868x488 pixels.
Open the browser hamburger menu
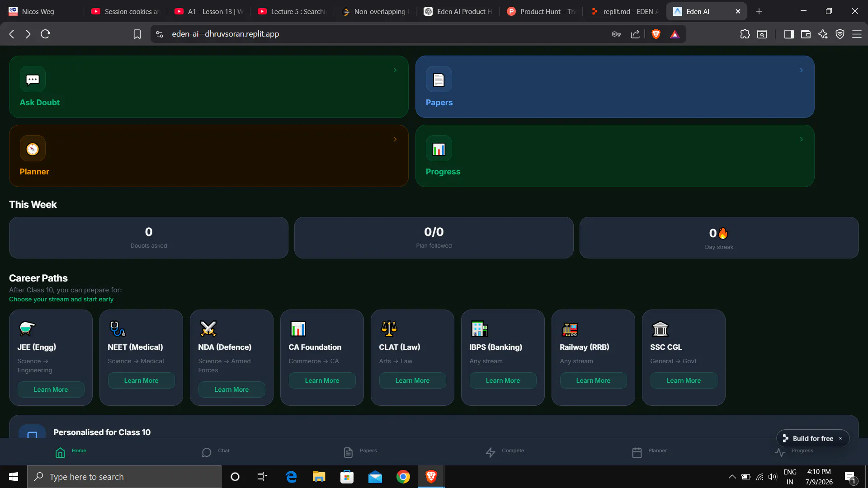(x=857, y=34)
